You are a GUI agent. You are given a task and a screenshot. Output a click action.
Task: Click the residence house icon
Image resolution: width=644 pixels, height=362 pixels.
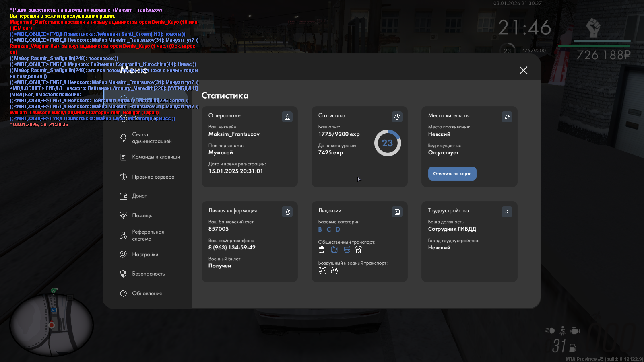coord(507,117)
